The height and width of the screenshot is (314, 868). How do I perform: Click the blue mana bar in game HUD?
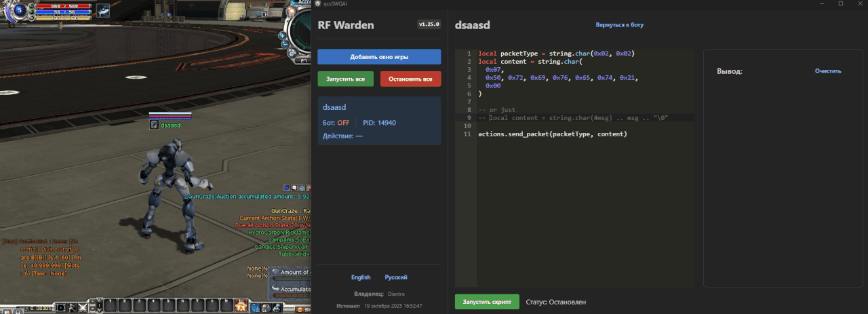63,12
